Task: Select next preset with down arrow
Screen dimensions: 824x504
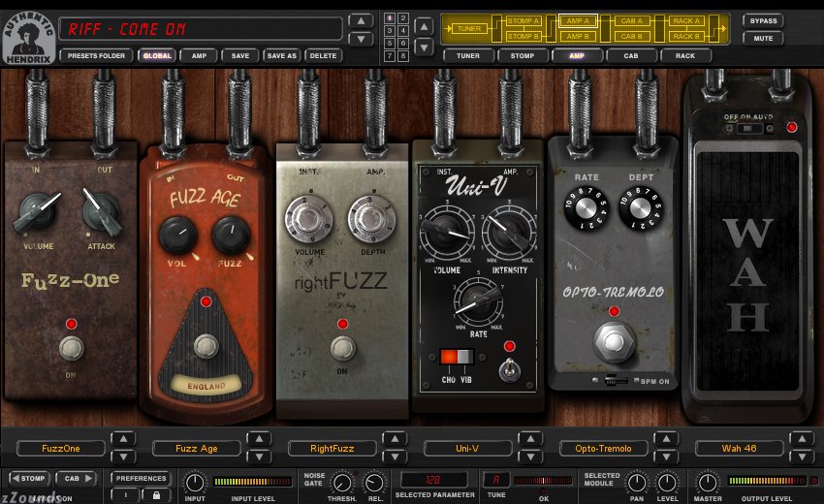Action: pos(361,39)
